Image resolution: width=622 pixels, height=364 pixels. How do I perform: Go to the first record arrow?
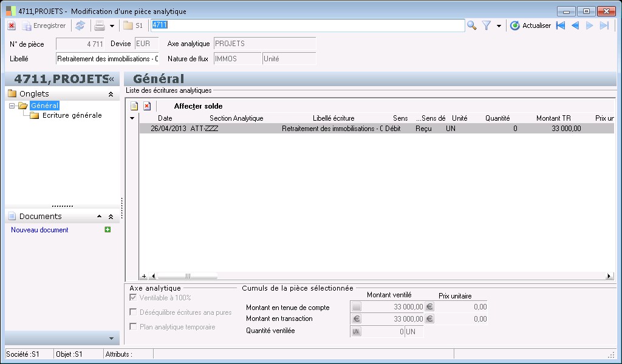pyautogui.click(x=560, y=25)
